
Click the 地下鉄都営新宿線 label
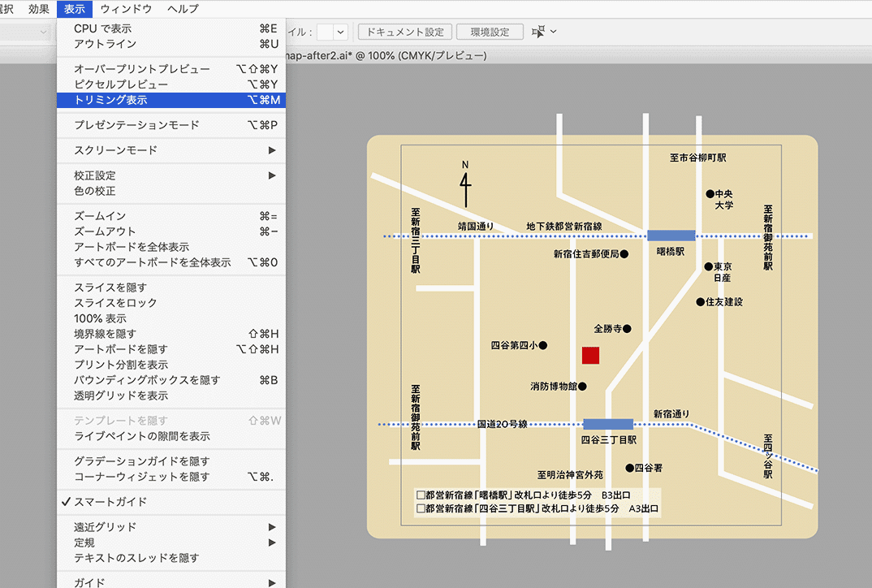[564, 227]
